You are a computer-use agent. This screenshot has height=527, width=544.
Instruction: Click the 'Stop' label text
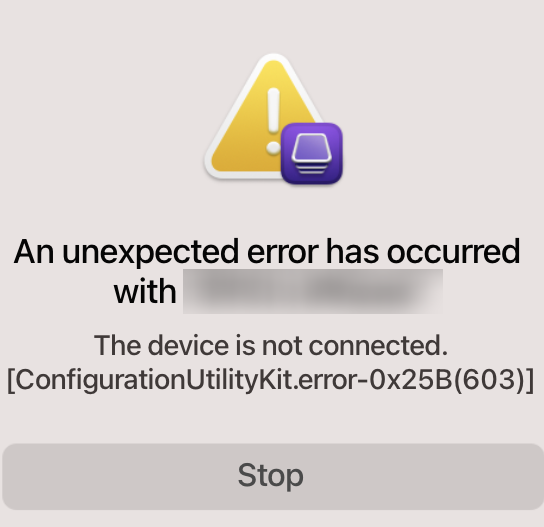[x=271, y=477]
